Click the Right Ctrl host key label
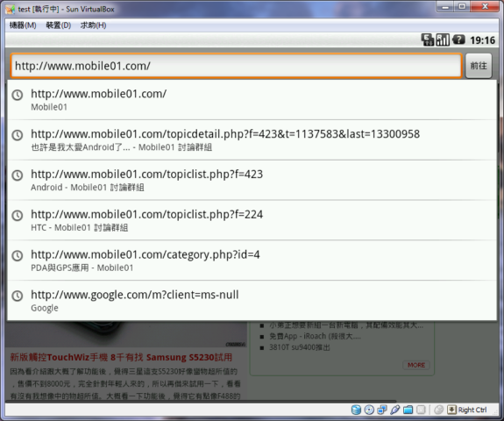 pyautogui.click(x=472, y=410)
